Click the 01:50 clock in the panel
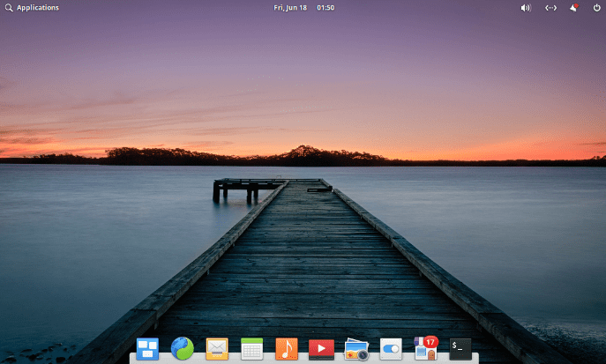The height and width of the screenshot is (364, 606). click(325, 8)
